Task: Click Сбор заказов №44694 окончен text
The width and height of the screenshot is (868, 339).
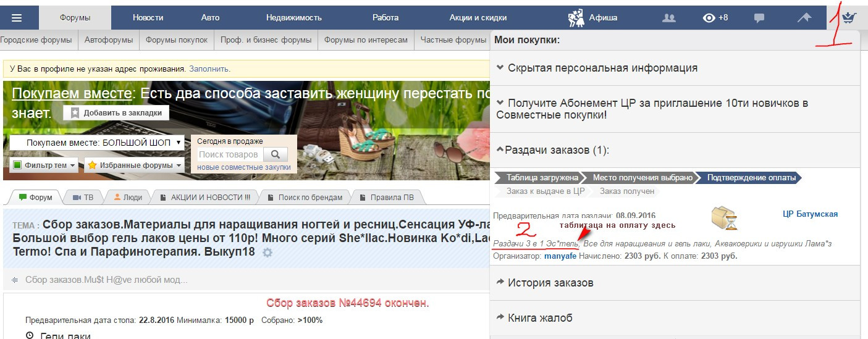Action: click(x=347, y=303)
